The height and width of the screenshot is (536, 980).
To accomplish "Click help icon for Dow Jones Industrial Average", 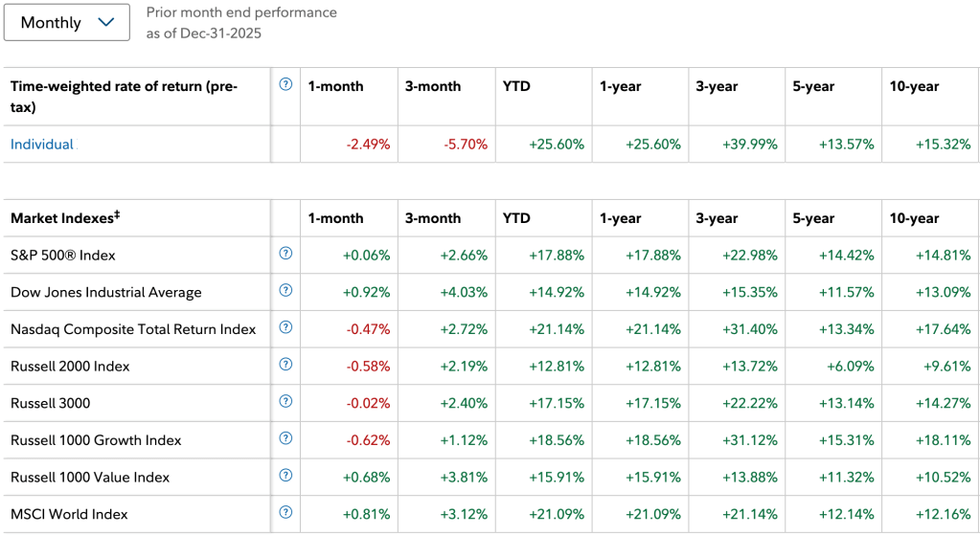I will (x=285, y=290).
